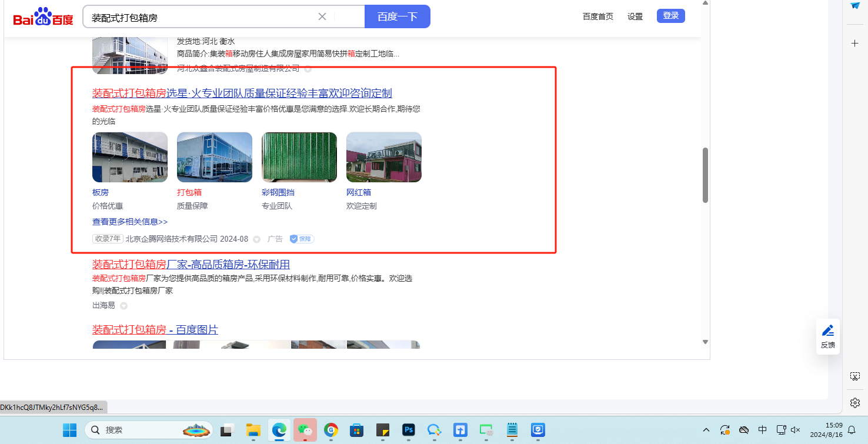Click the Baidu logo
This screenshot has width=868, height=444.
pyautogui.click(x=44, y=18)
